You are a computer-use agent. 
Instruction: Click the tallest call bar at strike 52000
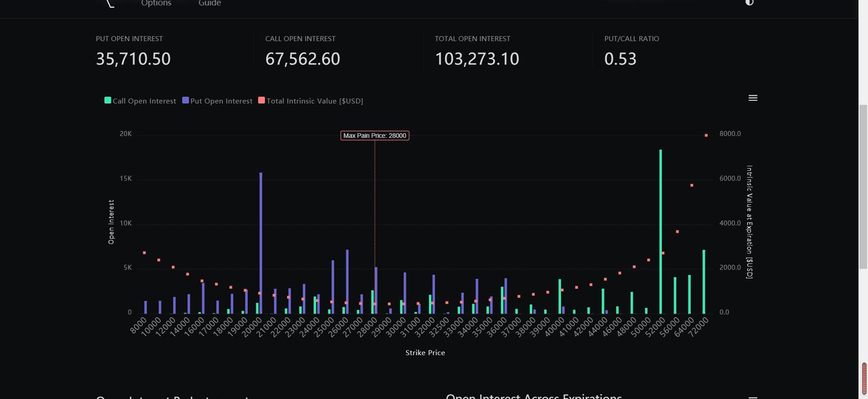(x=660, y=231)
